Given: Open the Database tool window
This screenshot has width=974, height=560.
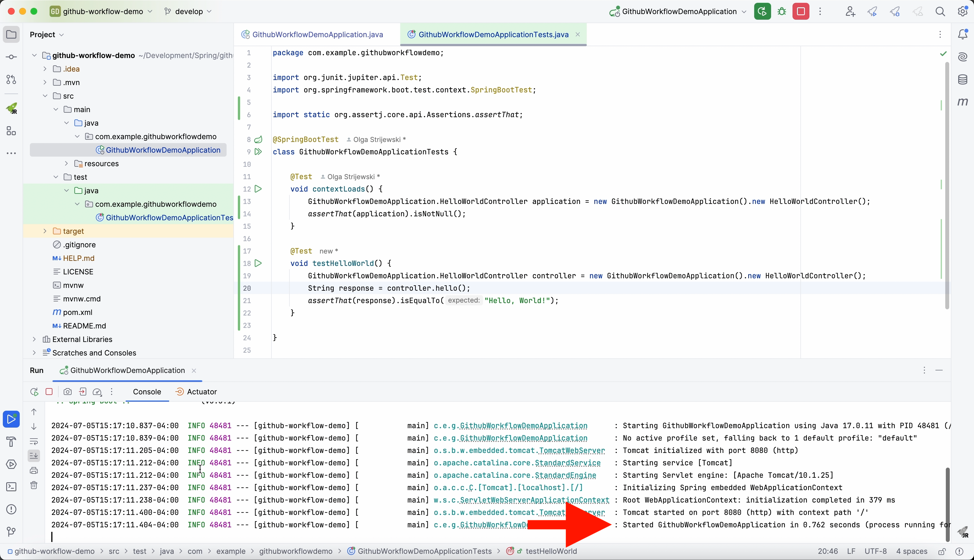Looking at the screenshot, I should 962,80.
